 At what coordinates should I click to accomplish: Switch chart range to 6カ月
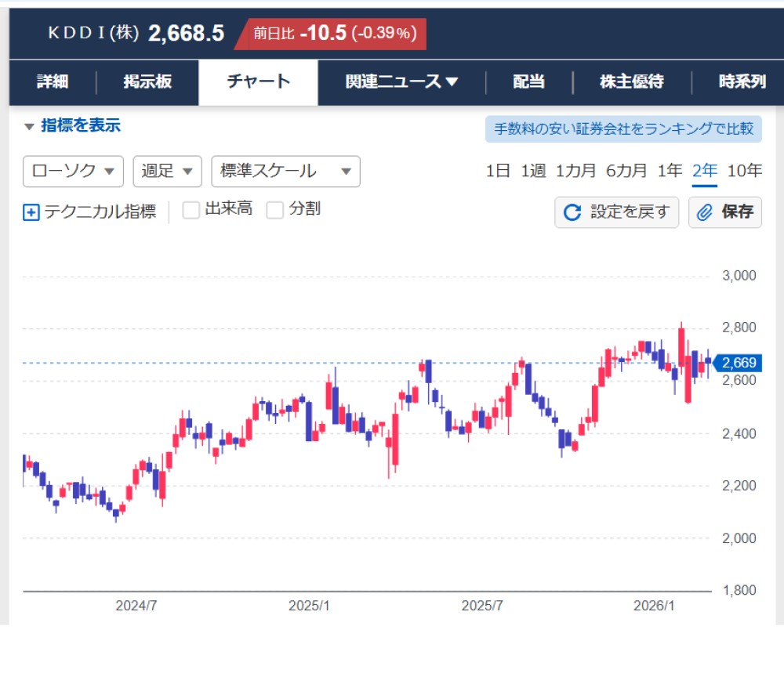[626, 171]
